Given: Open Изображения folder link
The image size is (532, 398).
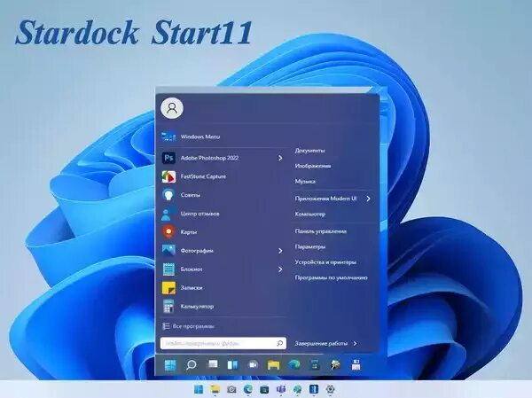Looking at the screenshot, I should click(x=313, y=166).
